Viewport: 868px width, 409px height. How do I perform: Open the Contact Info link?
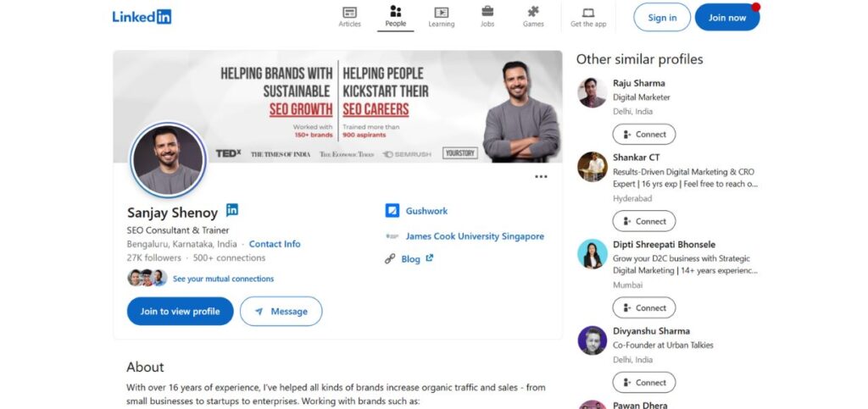tap(275, 244)
